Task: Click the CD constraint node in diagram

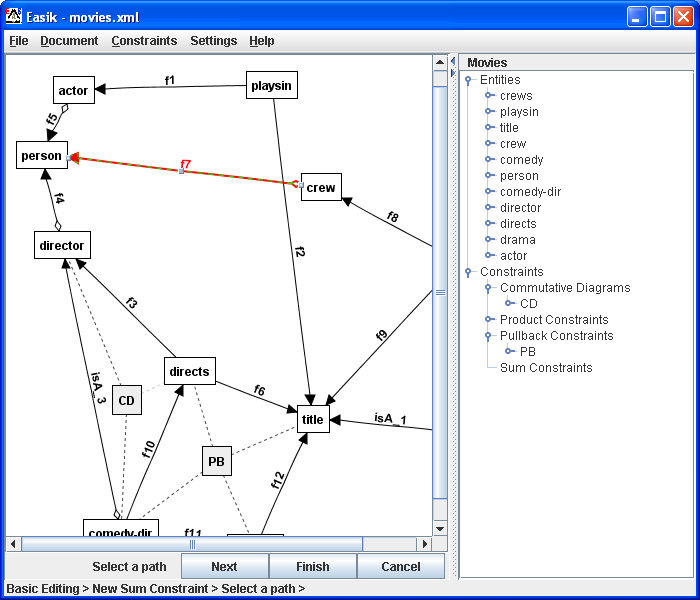Action: click(x=126, y=400)
